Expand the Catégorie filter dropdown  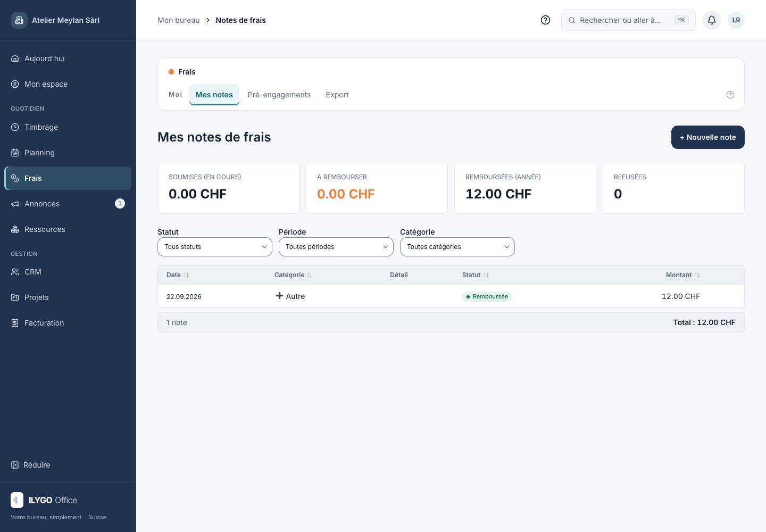coord(457,247)
